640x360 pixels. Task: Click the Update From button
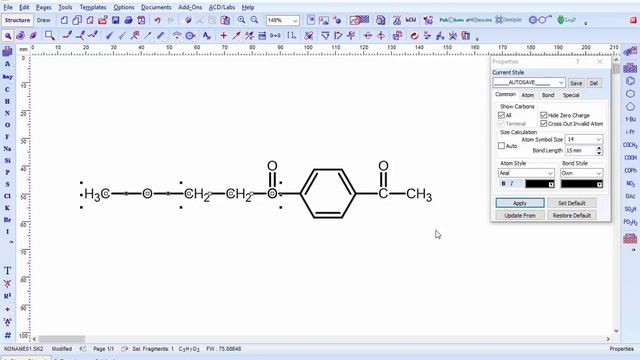[x=520, y=215]
